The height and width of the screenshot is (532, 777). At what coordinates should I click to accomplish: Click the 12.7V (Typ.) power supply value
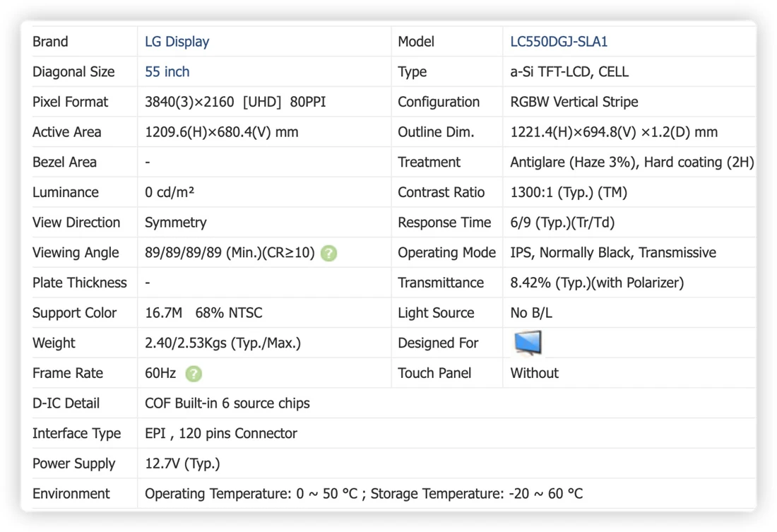click(182, 464)
